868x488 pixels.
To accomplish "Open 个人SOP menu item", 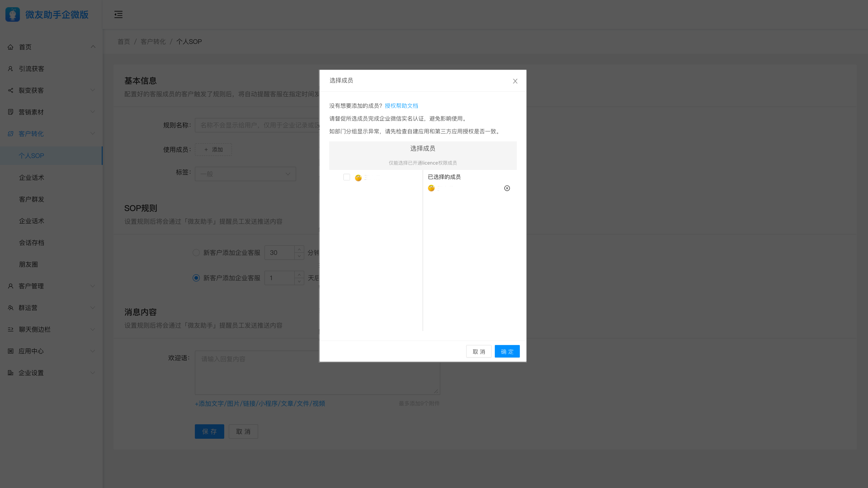I will click(51, 156).
